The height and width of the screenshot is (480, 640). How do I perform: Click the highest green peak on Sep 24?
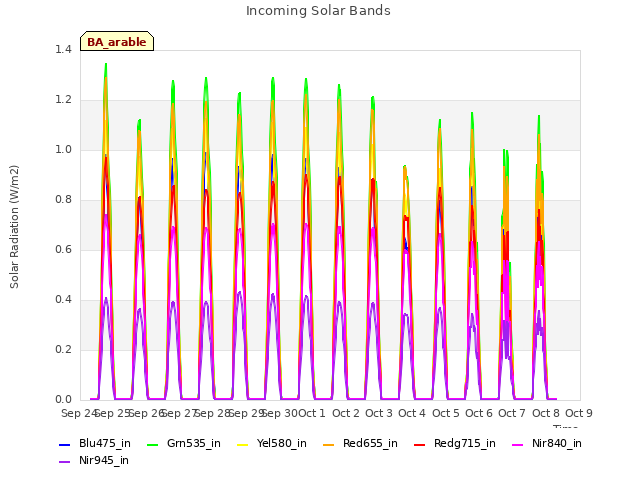pos(106,64)
